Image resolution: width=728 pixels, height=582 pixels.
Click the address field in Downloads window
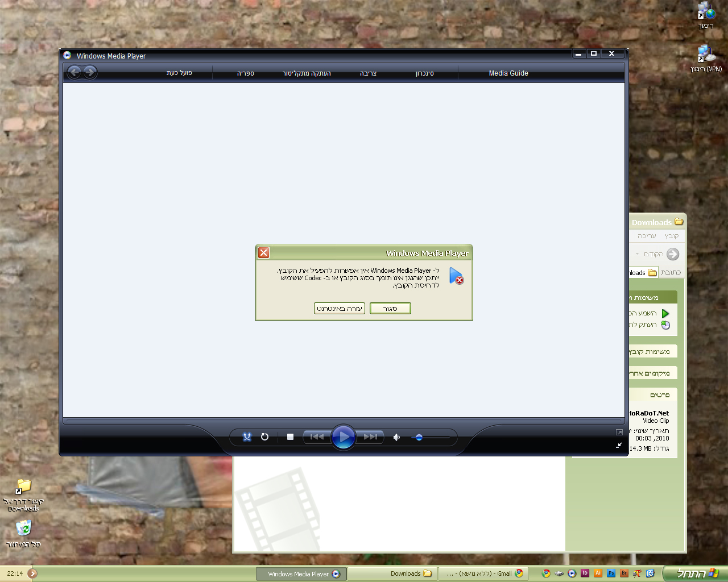(x=643, y=273)
